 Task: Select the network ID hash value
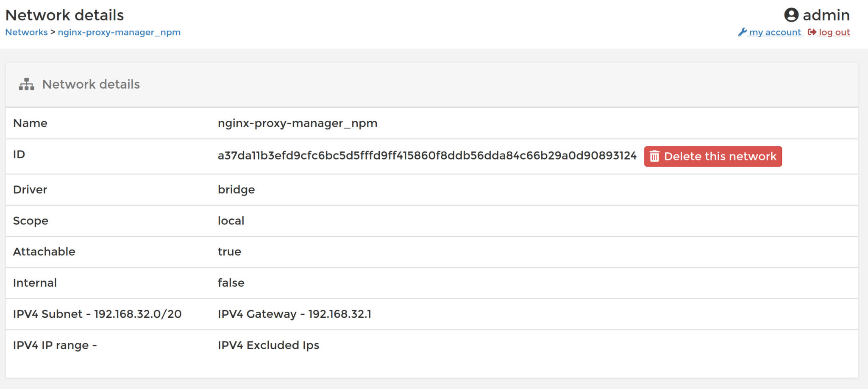(x=427, y=156)
